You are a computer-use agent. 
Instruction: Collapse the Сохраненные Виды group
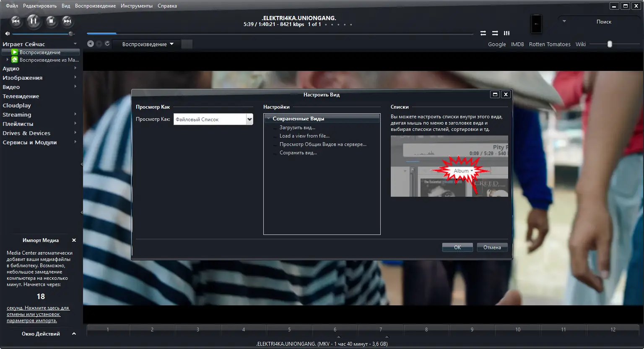click(269, 118)
